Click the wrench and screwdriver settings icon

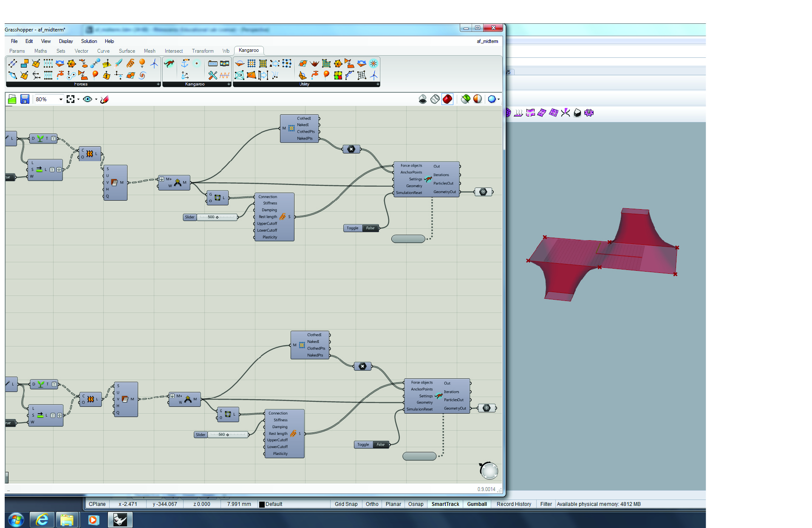tap(212, 76)
